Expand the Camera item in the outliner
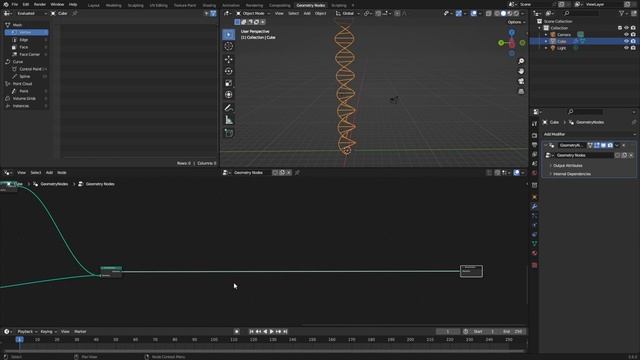 coord(546,35)
